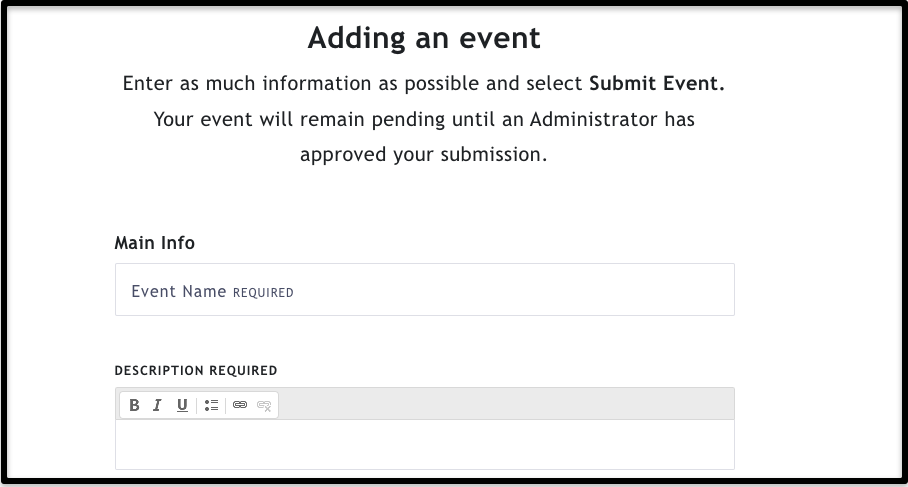This screenshot has height=487, width=908.
Task: Click the 'Enter as much information' text
Action: (247, 83)
